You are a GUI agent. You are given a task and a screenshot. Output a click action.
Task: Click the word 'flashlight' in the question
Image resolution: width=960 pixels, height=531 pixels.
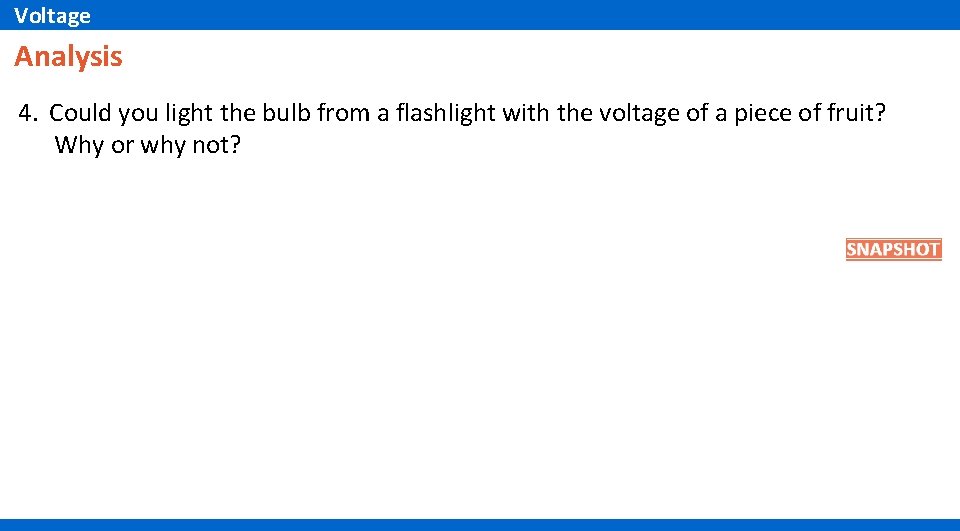coord(446,113)
